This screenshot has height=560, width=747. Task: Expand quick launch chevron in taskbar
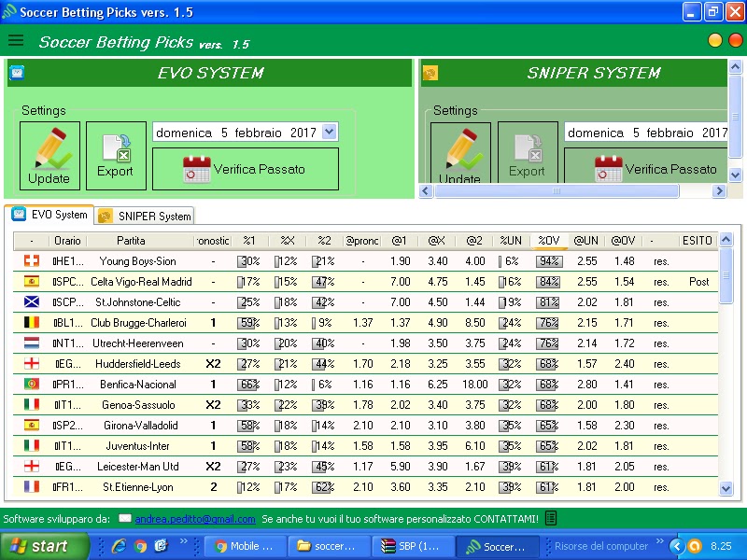183,541
